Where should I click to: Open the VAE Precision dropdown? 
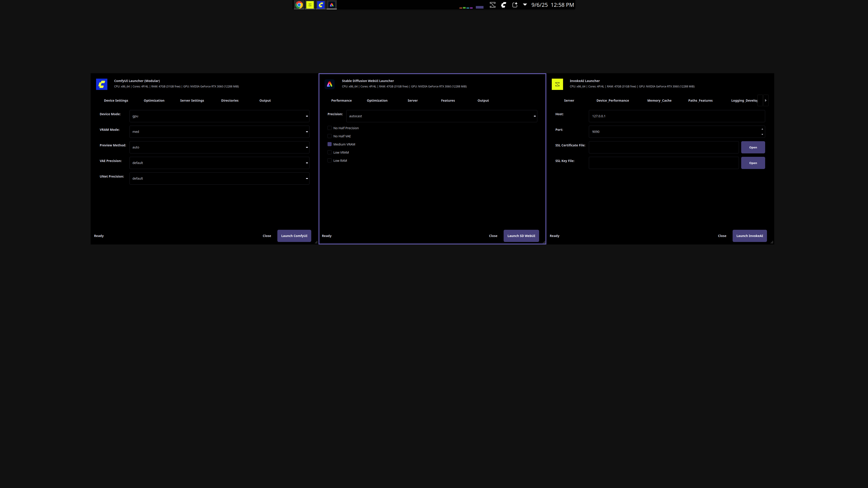pos(219,163)
